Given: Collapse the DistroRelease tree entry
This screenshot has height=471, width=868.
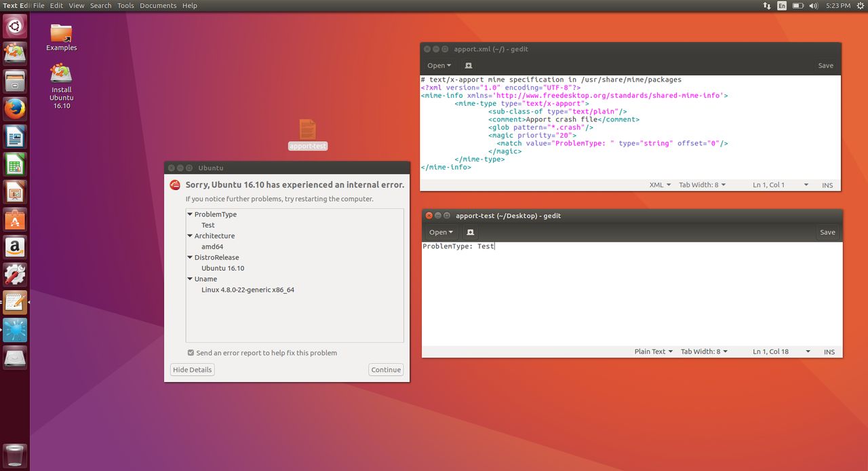Looking at the screenshot, I should 191,258.
